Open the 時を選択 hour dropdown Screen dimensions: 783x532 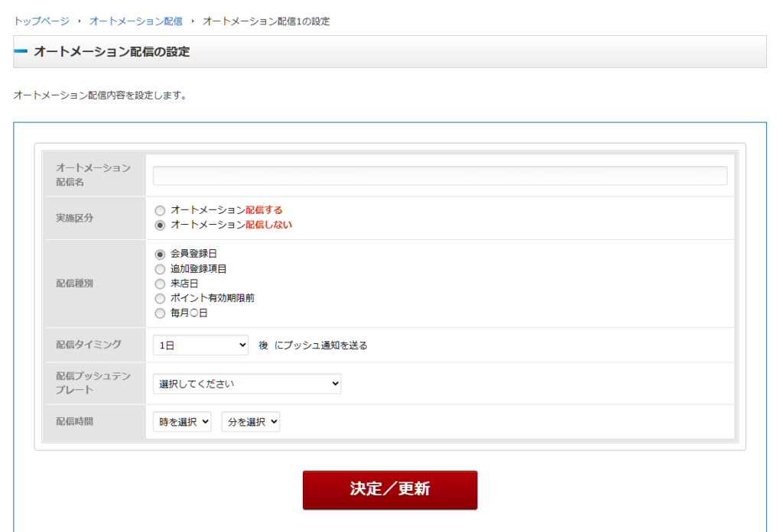pos(182,422)
